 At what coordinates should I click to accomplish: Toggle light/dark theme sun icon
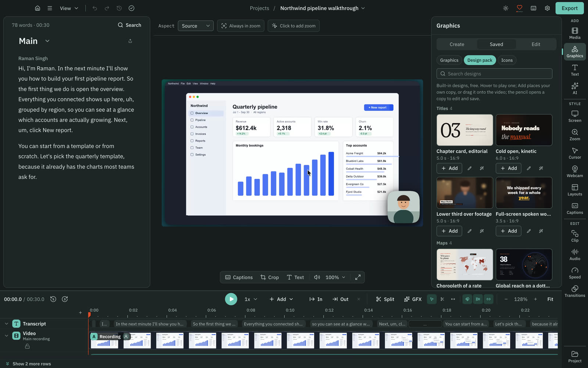pyautogui.click(x=506, y=8)
